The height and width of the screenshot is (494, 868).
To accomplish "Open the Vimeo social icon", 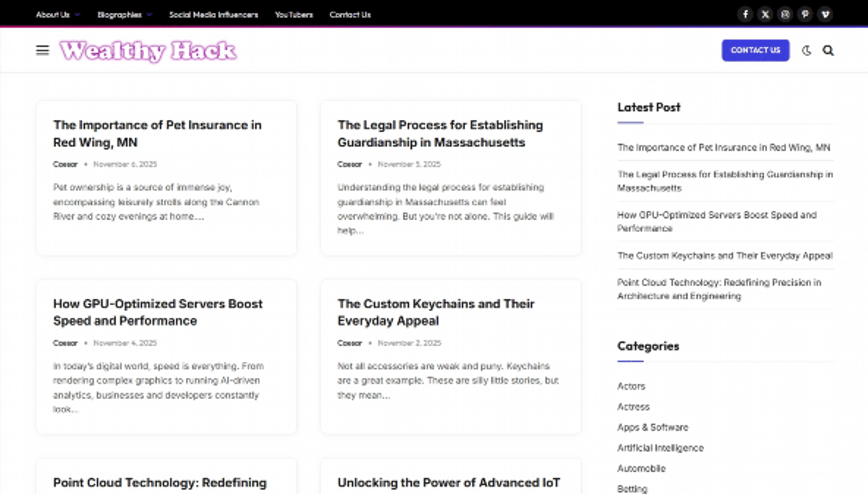I will point(825,15).
